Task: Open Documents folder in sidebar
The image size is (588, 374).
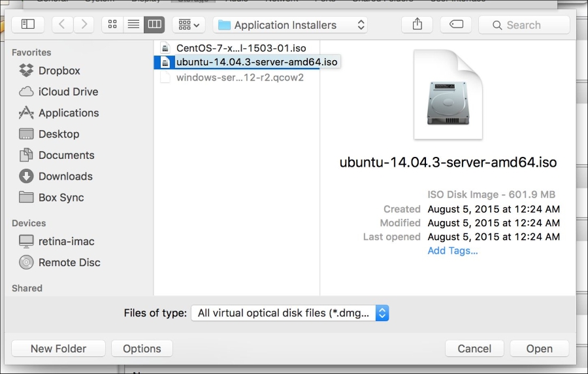Action: (x=57, y=155)
